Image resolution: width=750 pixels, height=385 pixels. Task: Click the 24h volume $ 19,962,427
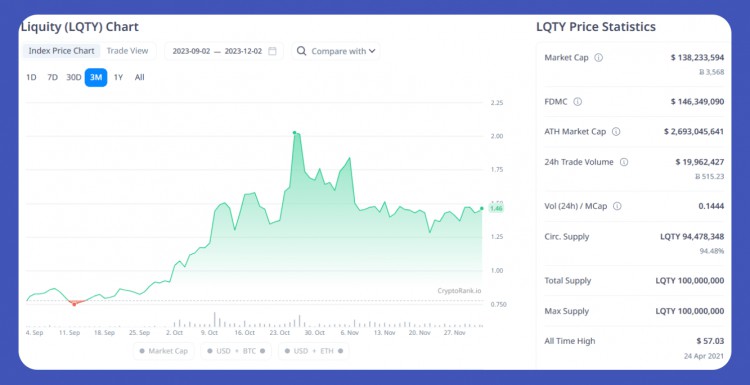pyautogui.click(x=700, y=162)
